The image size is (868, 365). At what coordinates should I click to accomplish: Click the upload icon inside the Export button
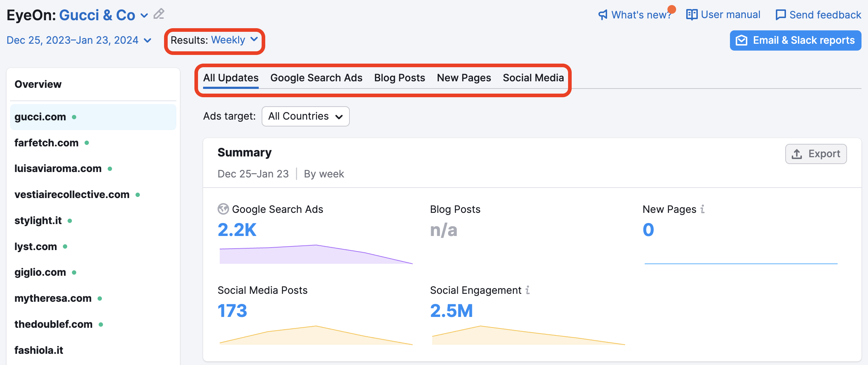[x=797, y=154]
